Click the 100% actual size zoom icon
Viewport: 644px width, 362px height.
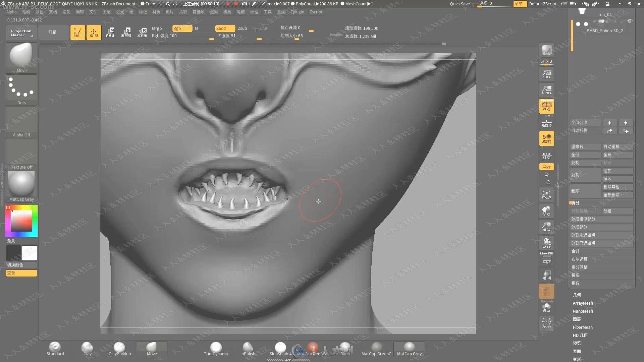point(546,74)
